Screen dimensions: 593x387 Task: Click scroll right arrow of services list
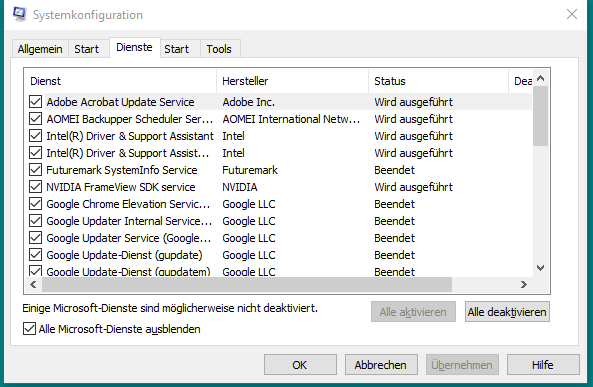click(x=524, y=284)
